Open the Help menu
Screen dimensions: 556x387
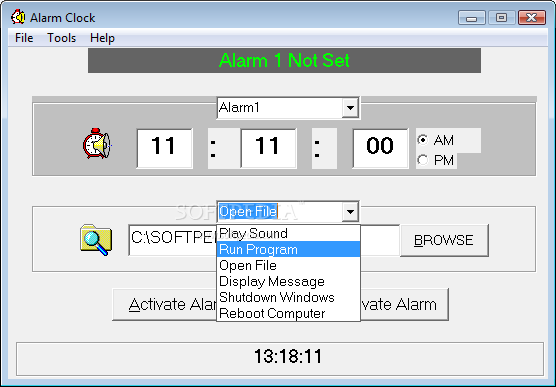102,38
